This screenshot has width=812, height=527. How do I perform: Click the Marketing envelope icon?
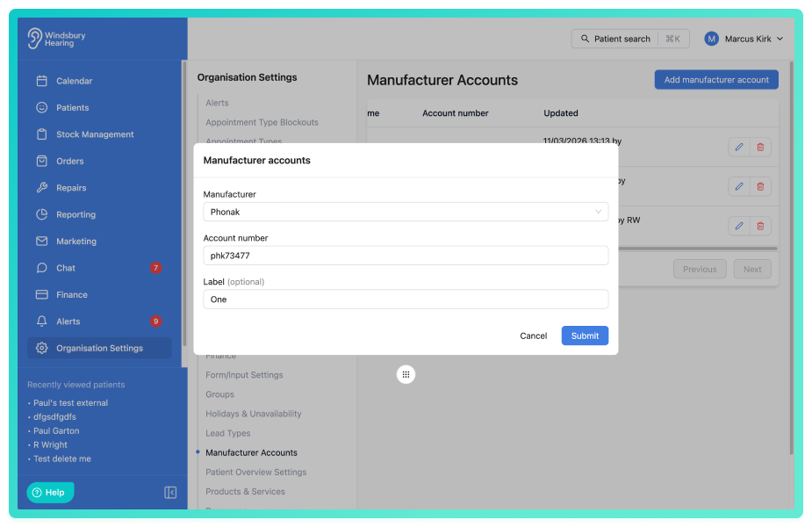pos(42,241)
